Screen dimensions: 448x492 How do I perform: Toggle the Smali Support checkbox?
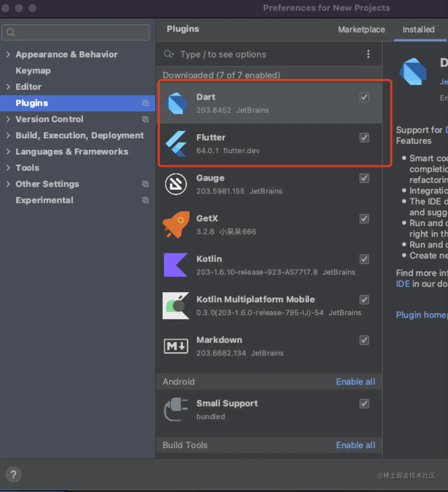(364, 403)
